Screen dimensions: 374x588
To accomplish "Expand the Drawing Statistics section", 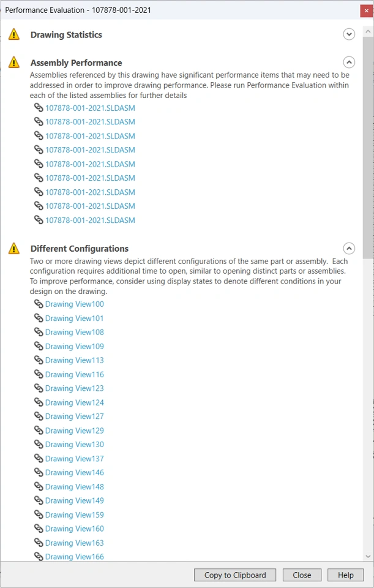I will (349, 34).
